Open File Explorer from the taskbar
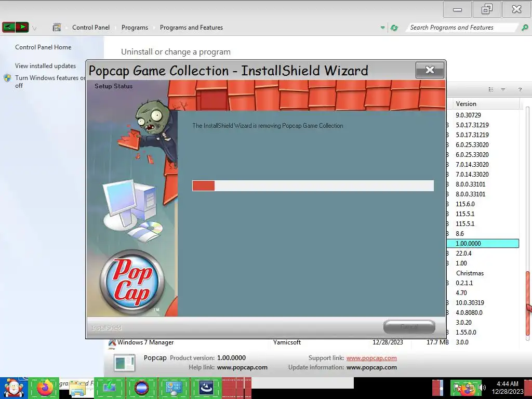 tap(77, 389)
